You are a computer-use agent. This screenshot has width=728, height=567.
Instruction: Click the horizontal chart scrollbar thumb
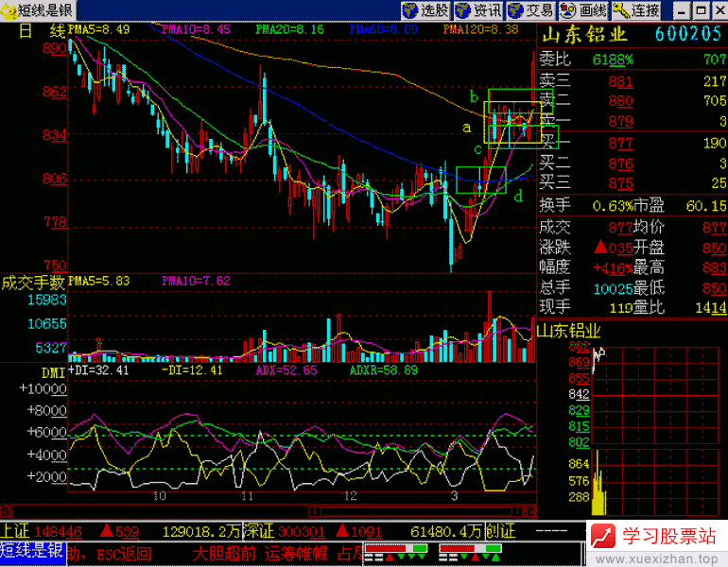[x=417, y=511]
